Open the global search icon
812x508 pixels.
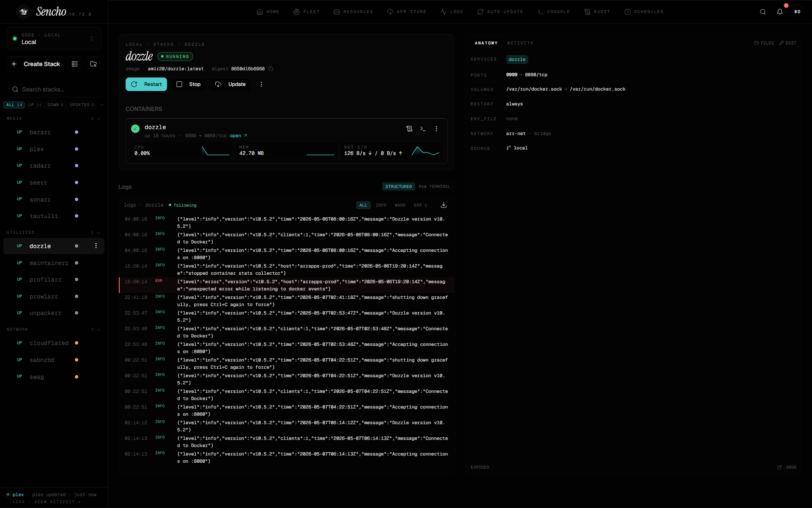(x=763, y=12)
